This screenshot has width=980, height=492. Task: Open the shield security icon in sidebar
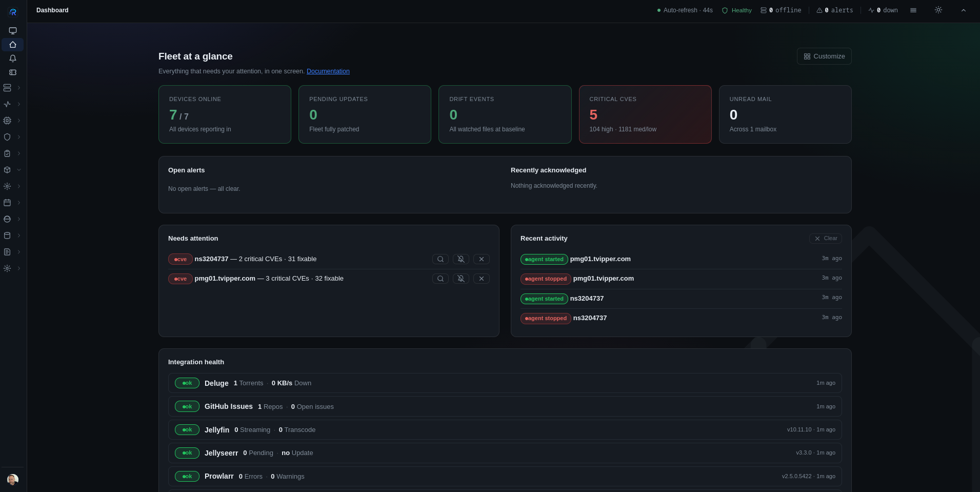7,137
